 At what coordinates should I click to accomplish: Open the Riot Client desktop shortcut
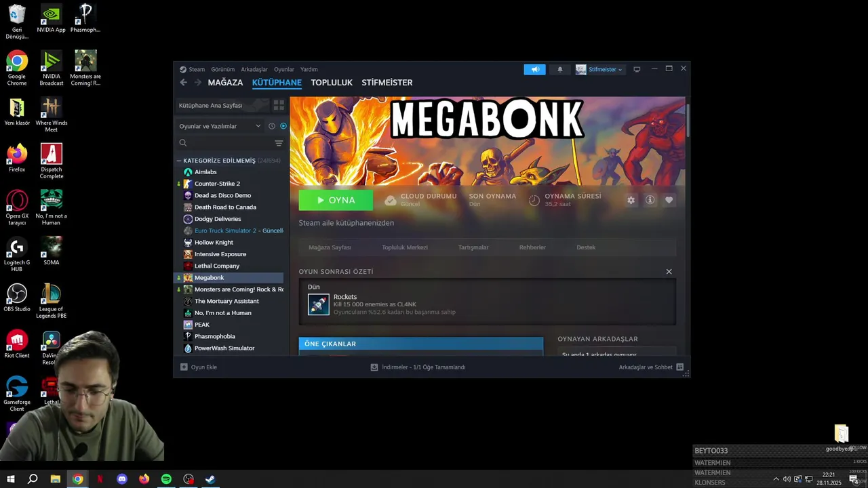pos(17,344)
